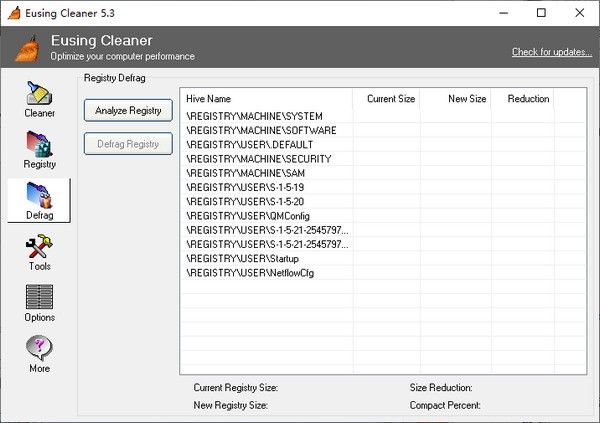Click the title bar app icon

(13, 13)
